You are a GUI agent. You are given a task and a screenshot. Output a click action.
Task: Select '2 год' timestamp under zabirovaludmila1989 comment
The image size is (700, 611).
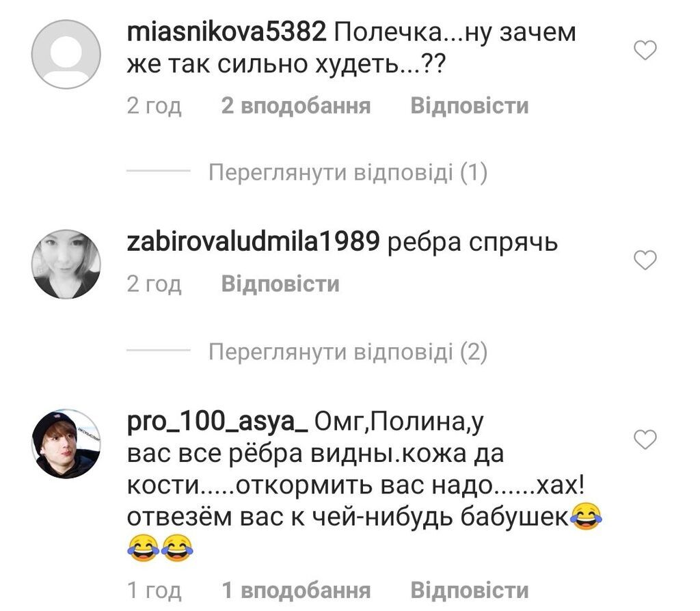pyautogui.click(x=154, y=284)
